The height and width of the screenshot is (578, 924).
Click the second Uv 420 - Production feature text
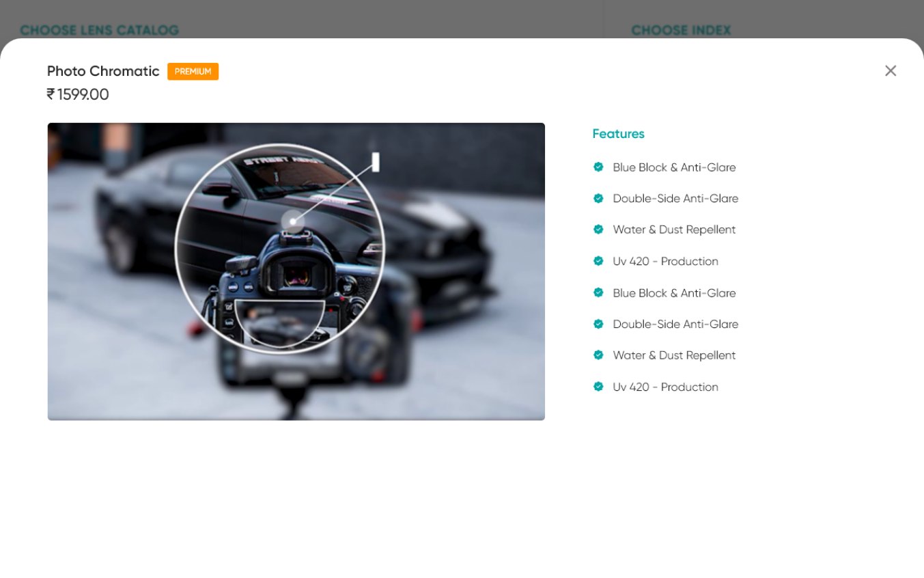click(x=665, y=387)
